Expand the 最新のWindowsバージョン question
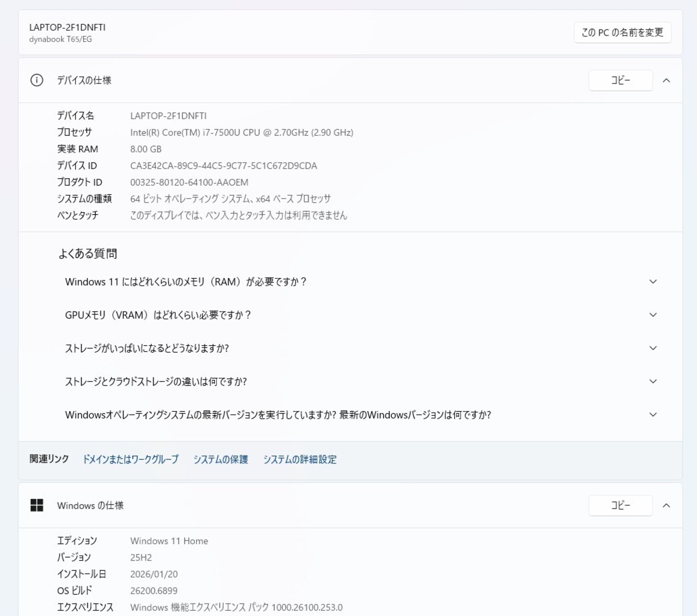 pyautogui.click(x=653, y=414)
